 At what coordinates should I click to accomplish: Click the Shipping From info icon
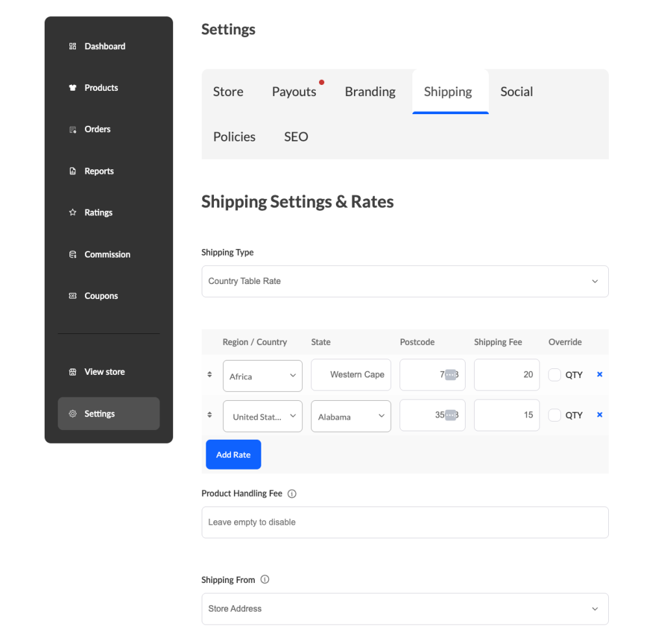click(x=265, y=580)
